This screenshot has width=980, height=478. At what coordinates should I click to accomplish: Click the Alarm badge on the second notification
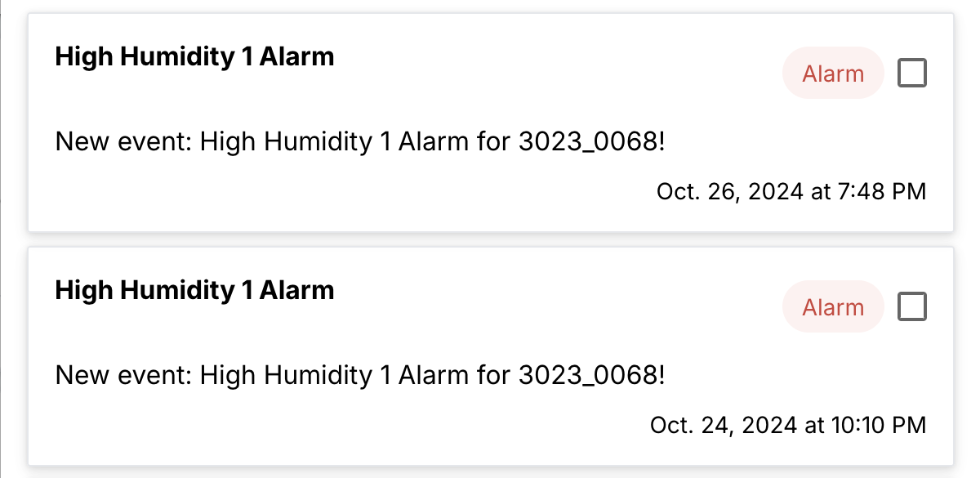point(833,306)
